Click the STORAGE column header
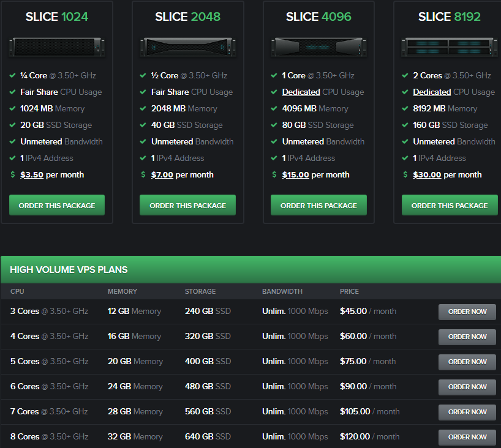The image size is (501, 448). tap(200, 291)
